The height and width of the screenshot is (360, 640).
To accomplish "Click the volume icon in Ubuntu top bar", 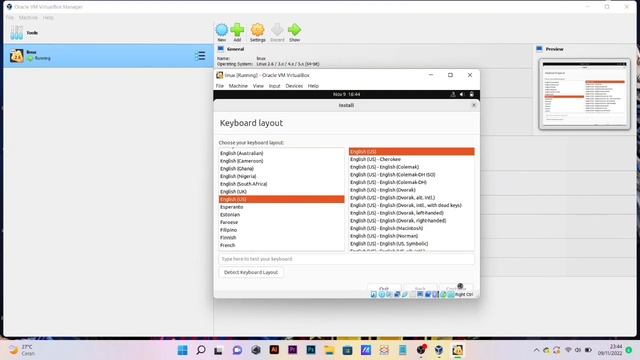I will coord(462,94).
